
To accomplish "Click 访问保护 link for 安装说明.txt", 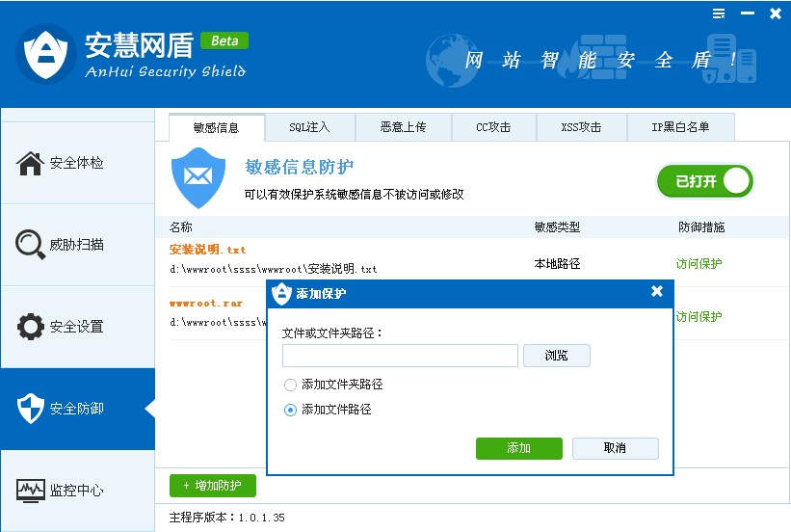I will 699,263.
